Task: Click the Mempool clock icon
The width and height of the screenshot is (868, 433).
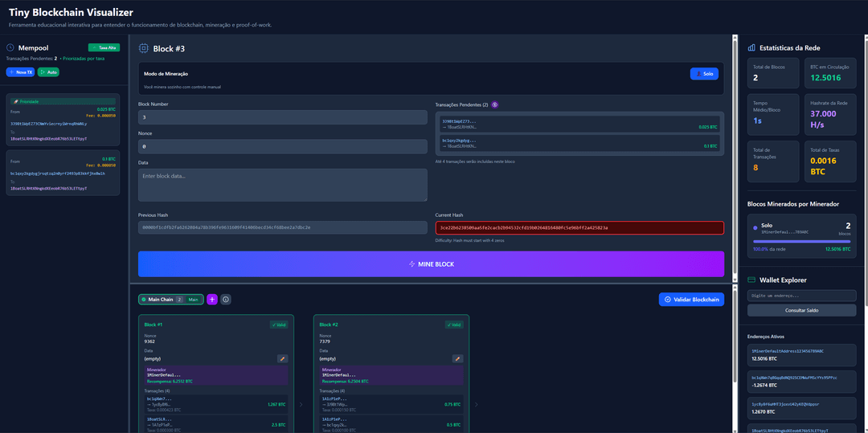Action: click(x=10, y=48)
